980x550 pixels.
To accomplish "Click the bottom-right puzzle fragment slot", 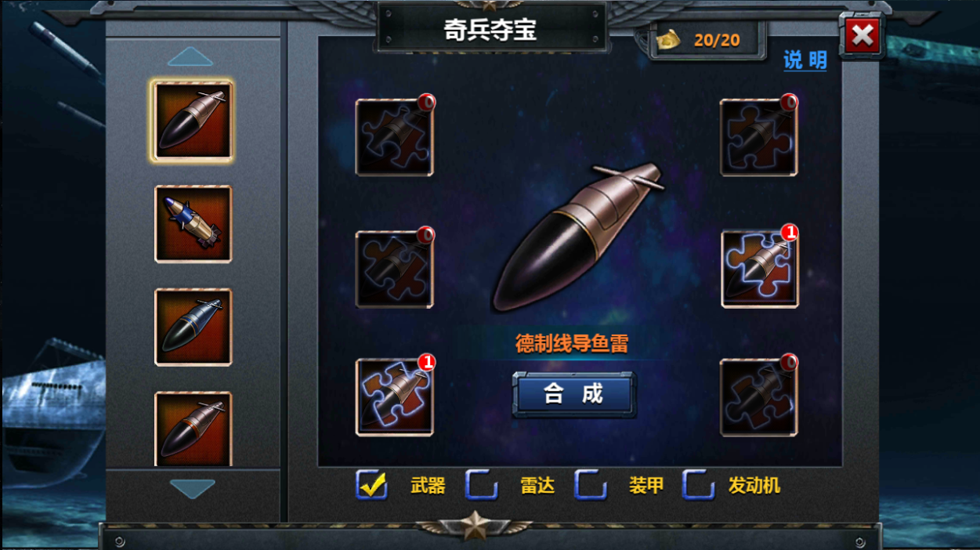I will coord(759,397).
